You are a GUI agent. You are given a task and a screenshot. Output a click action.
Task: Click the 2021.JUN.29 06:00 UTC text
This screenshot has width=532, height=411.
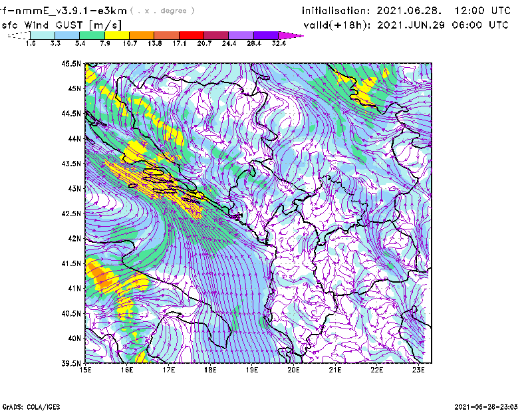443,25
